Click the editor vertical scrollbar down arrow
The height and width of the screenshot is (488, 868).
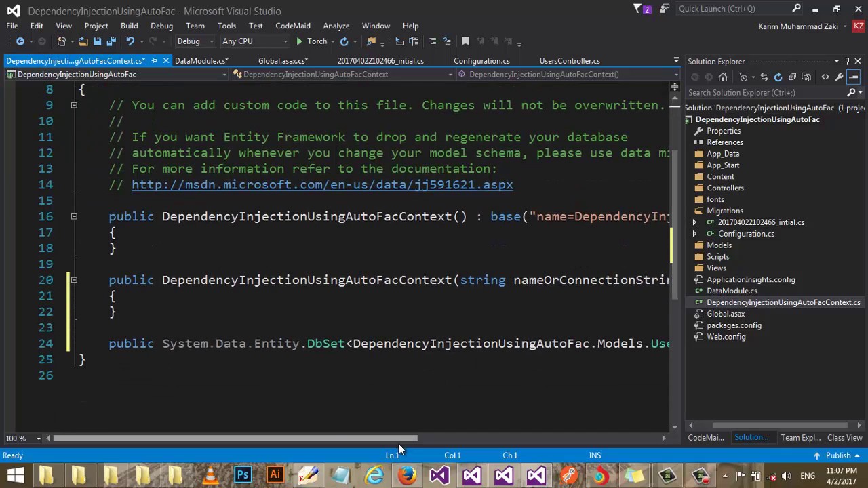coord(675,426)
